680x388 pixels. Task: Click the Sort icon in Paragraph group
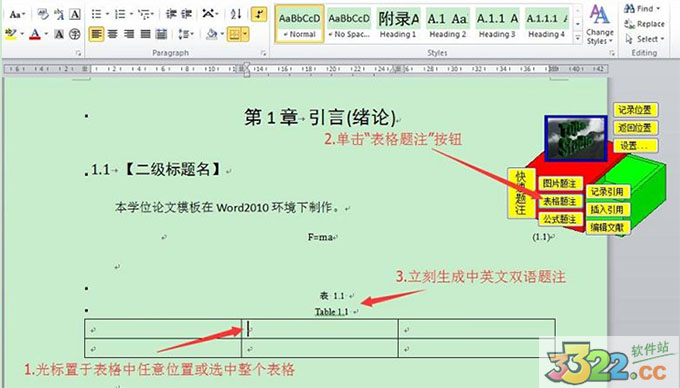pos(236,14)
